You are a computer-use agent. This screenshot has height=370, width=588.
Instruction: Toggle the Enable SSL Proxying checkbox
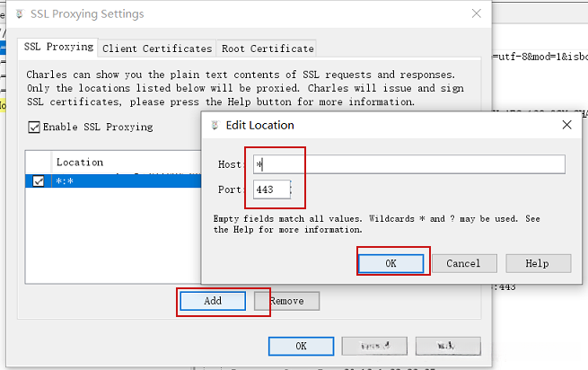(x=35, y=128)
